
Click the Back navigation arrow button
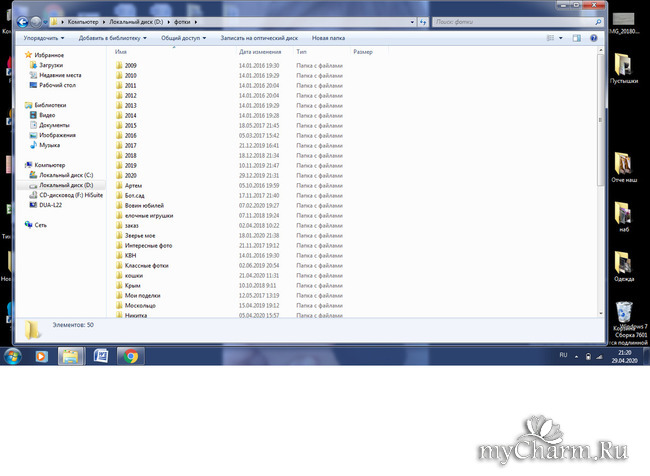(24, 21)
